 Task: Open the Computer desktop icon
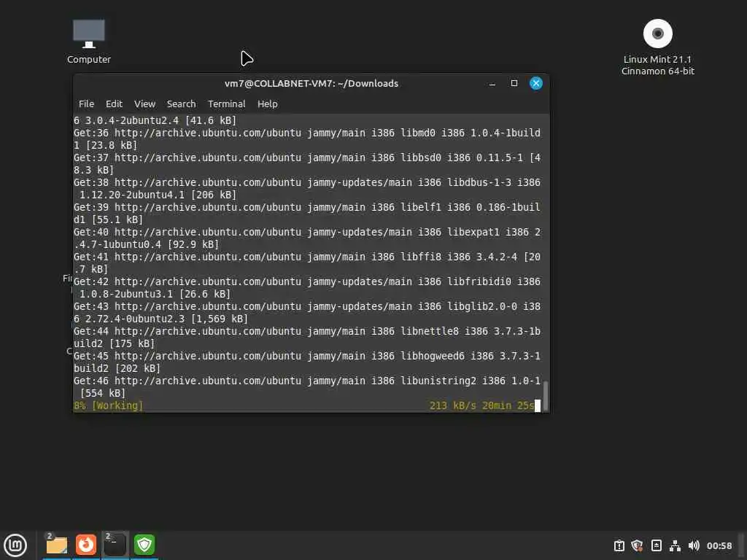point(88,42)
